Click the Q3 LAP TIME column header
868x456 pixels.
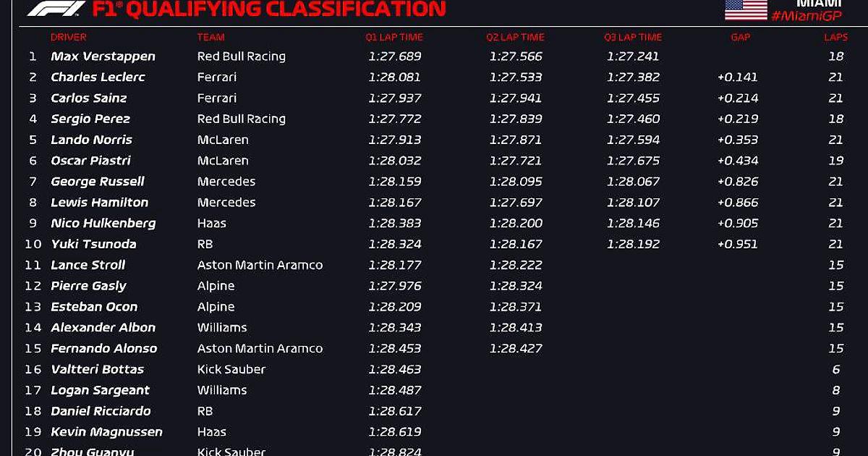pos(633,37)
